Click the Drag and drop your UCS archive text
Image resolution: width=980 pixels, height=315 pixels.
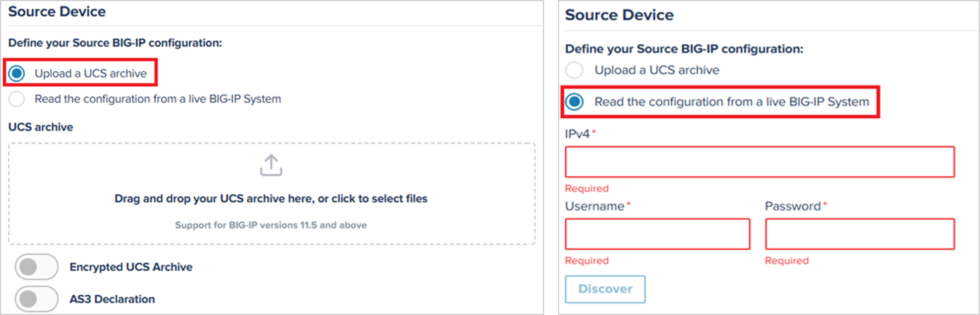click(271, 199)
